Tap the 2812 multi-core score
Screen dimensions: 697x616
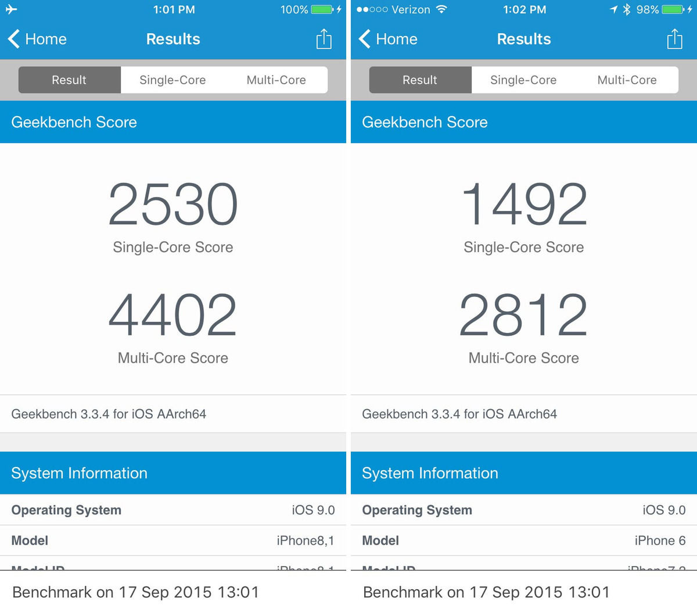coord(524,315)
